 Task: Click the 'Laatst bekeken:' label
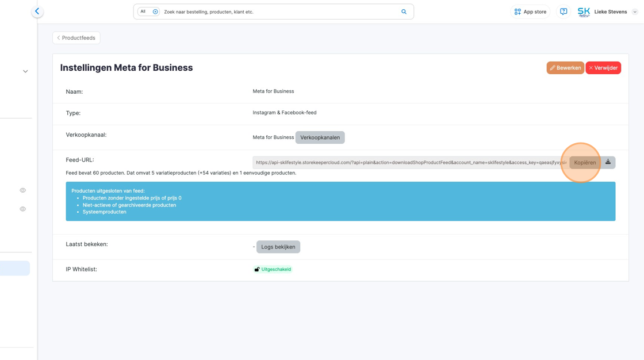tap(87, 244)
